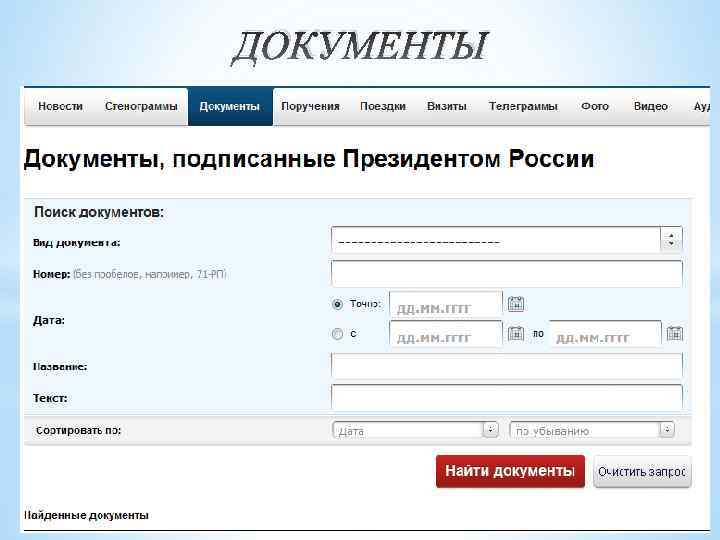Viewport: 720px width, 540px height.
Task: Click heading 'Документы, подписанные Президентом России'
Action: [x=309, y=159]
